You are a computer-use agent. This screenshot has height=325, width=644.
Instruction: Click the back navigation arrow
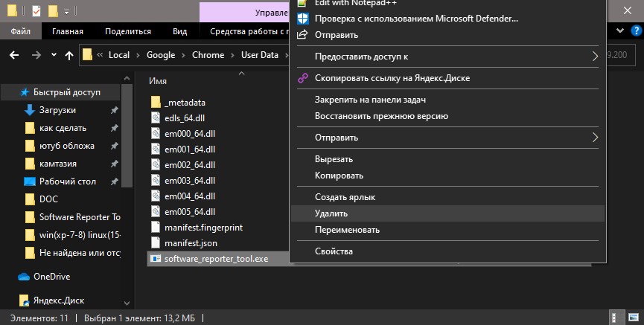14,55
